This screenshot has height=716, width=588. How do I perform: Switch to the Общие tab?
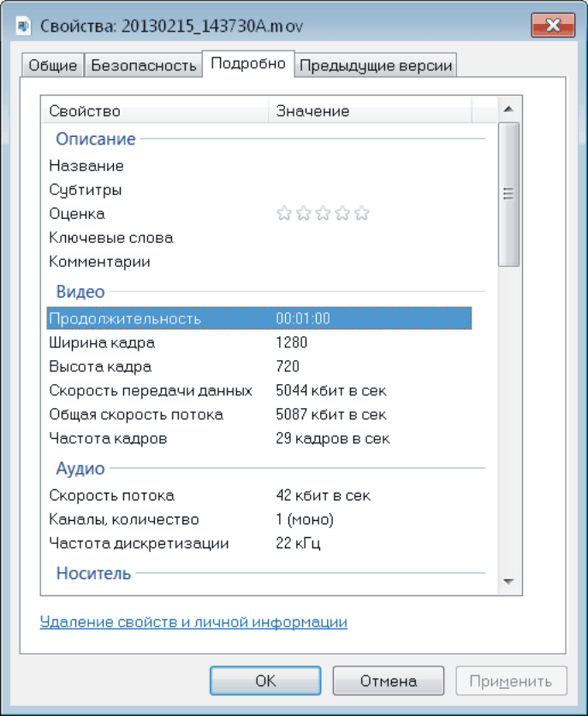[x=53, y=66]
